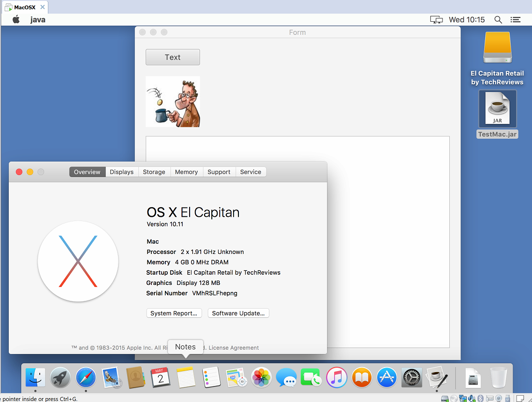Image resolution: width=532 pixels, height=402 pixels.
Task: Switch to the Displays tab
Action: [121, 172]
